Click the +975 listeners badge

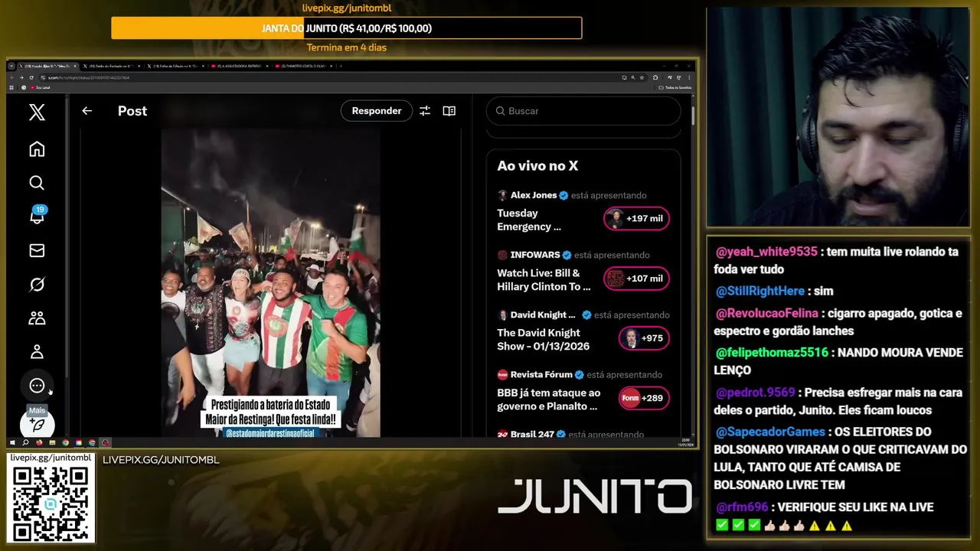tap(644, 338)
